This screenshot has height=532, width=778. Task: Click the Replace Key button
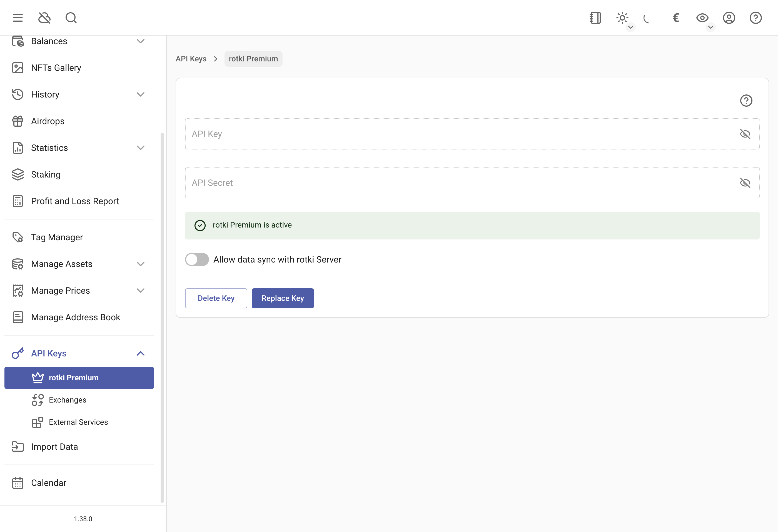283,298
